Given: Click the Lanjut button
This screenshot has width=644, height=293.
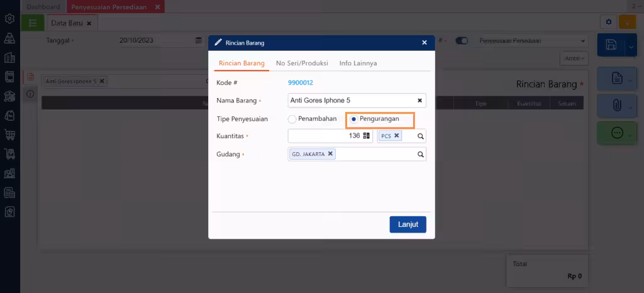Looking at the screenshot, I should coord(408,224).
